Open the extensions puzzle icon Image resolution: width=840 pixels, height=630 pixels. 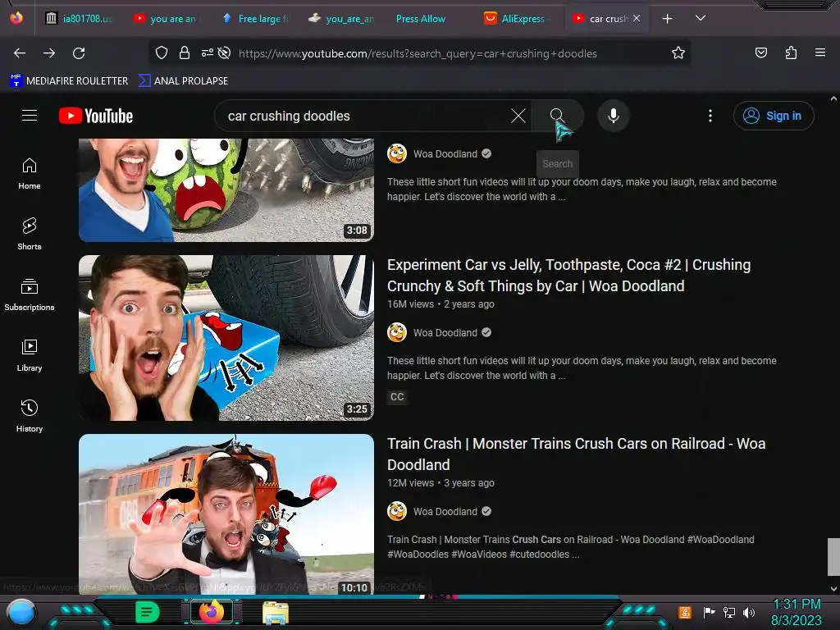tap(791, 52)
